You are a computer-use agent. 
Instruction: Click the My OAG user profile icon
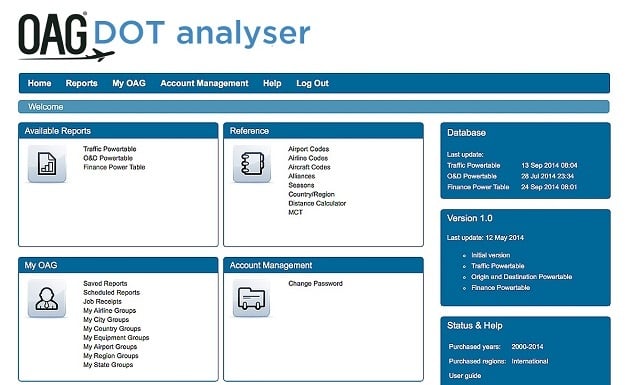click(x=47, y=299)
